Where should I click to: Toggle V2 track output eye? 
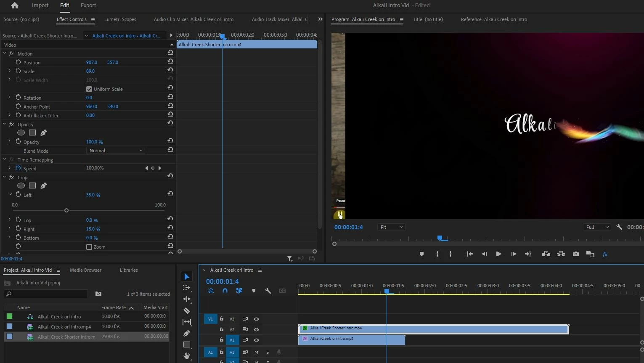(x=256, y=330)
